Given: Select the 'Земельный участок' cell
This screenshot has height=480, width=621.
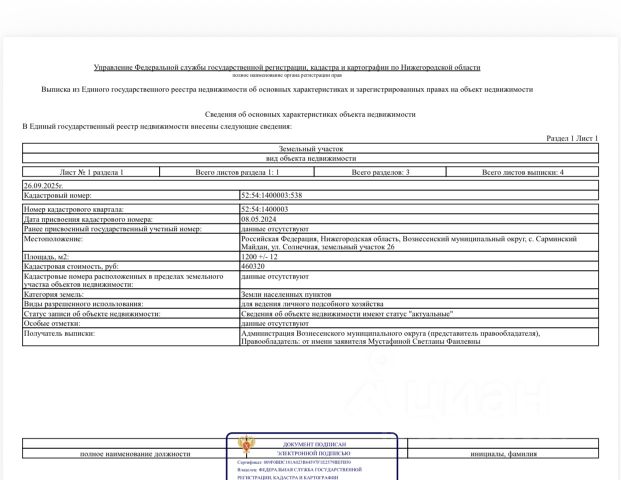Looking at the screenshot, I should coord(310,149).
